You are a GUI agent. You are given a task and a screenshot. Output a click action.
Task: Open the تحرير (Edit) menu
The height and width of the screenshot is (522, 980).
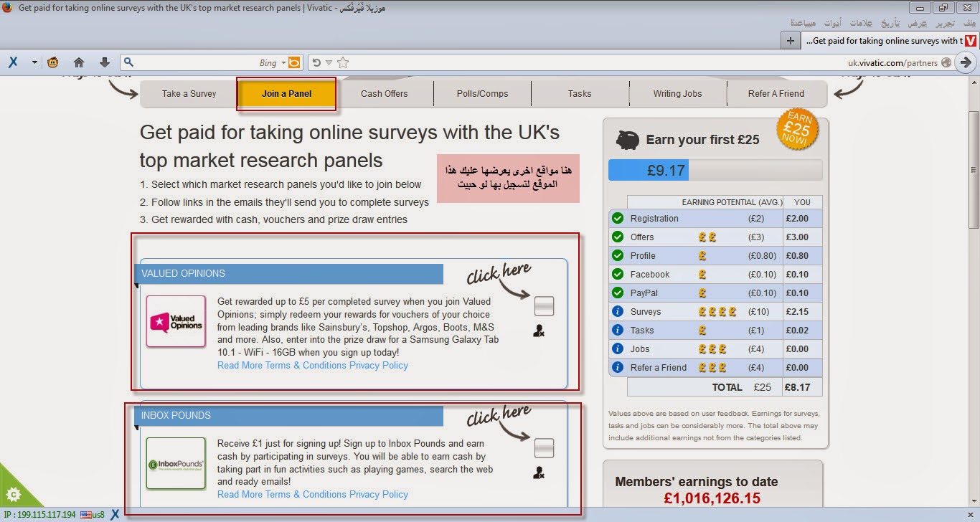[x=946, y=23]
